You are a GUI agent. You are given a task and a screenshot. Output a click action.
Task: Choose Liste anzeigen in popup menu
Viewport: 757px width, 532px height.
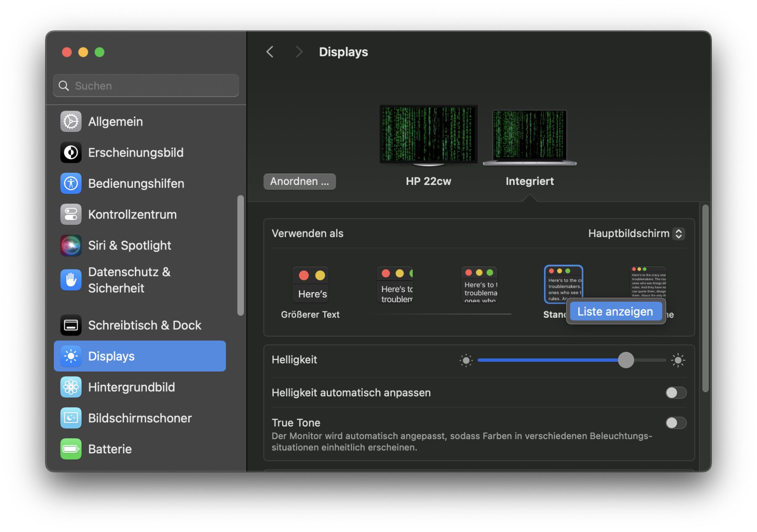pos(615,311)
